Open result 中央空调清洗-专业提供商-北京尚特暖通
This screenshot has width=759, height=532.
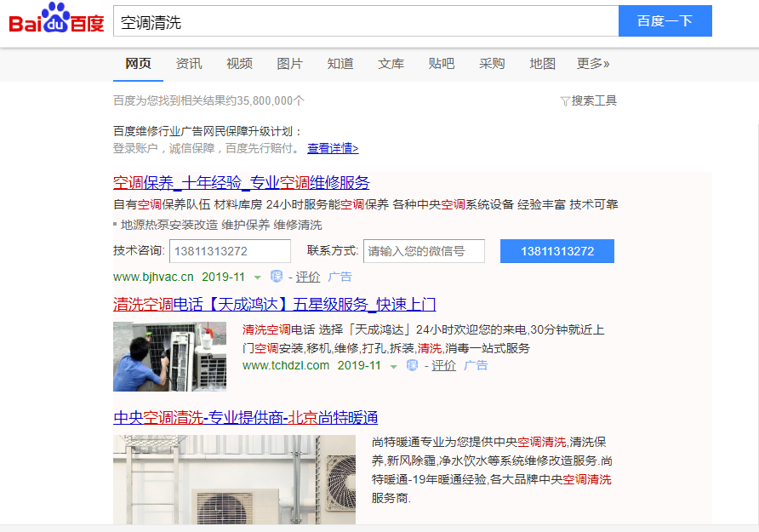coord(245,417)
